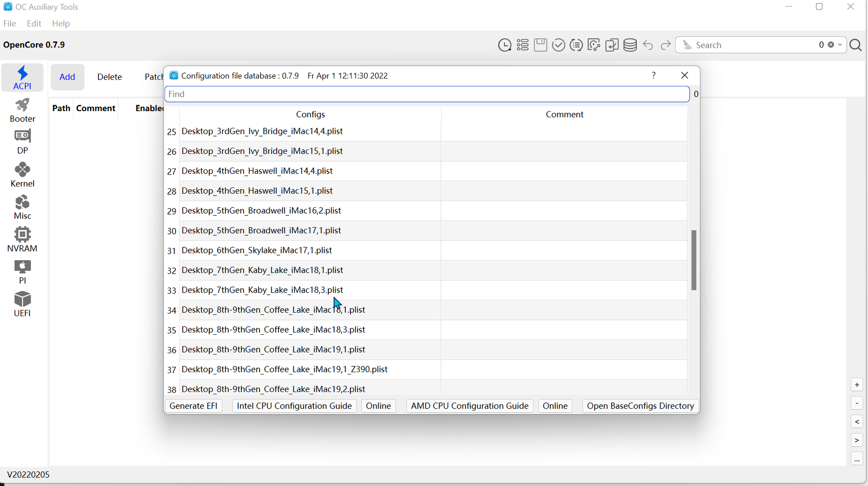Image resolution: width=868 pixels, height=486 pixels.
Task: Open the Intel CPU Configuration Guide
Action: pyautogui.click(x=294, y=406)
